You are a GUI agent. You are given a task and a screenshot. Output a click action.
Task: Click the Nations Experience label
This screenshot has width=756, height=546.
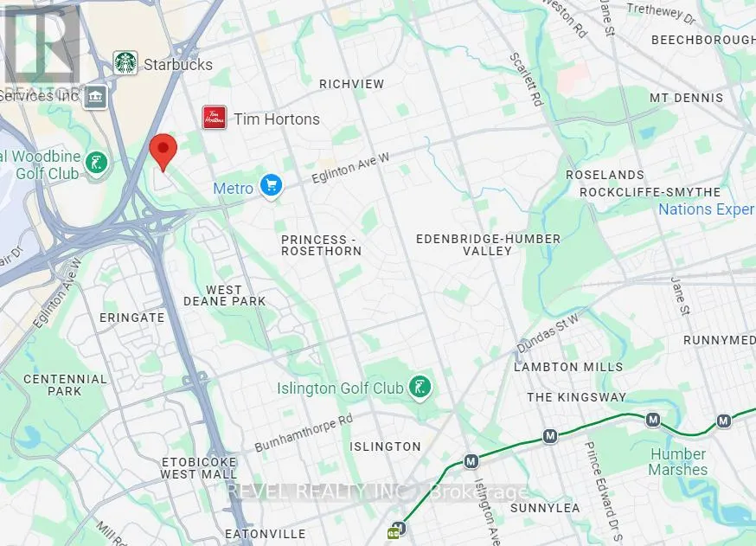[707, 209]
